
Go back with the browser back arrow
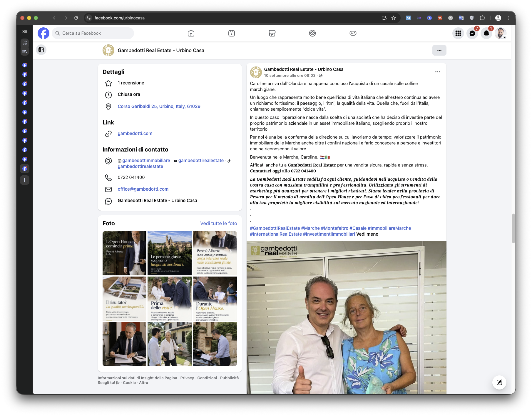point(55,18)
